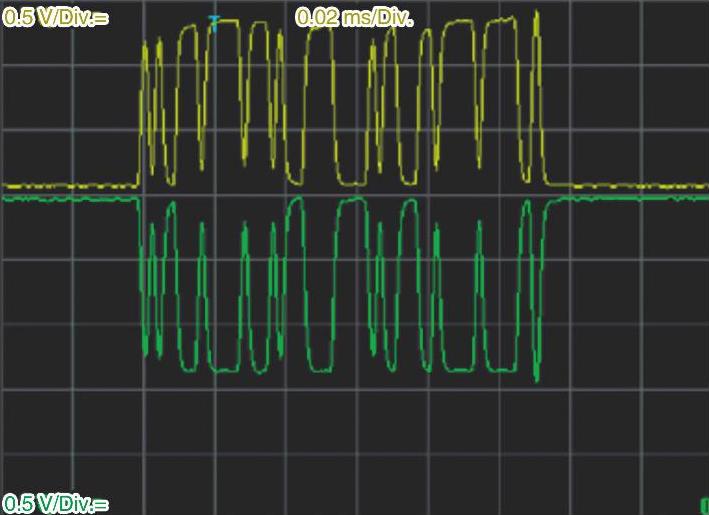Click the 0.5 value in yellow channel label
The image size is (709, 515).
(x=16, y=18)
